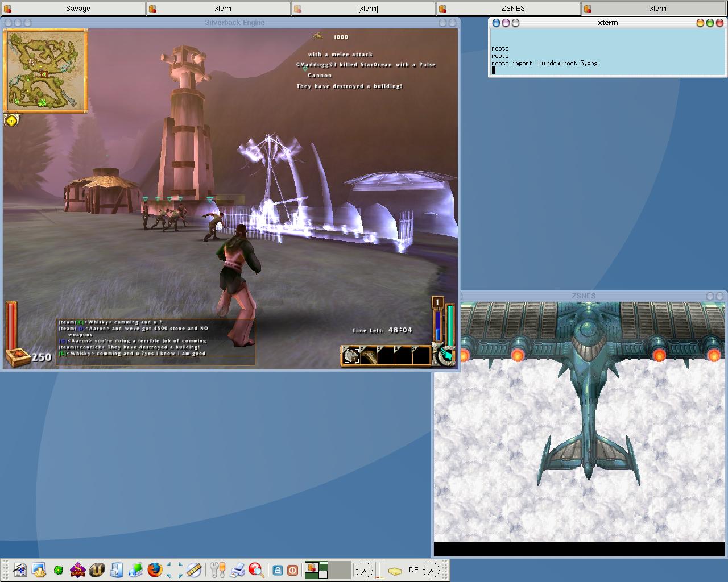Viewport: 728px width, 582px height.
Task: Click the teal airship in ZSNES window
Action: (588, 392)
